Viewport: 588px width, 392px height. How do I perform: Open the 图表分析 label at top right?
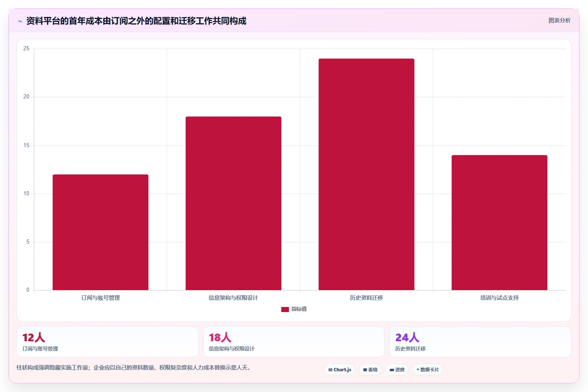click(559, 20)
